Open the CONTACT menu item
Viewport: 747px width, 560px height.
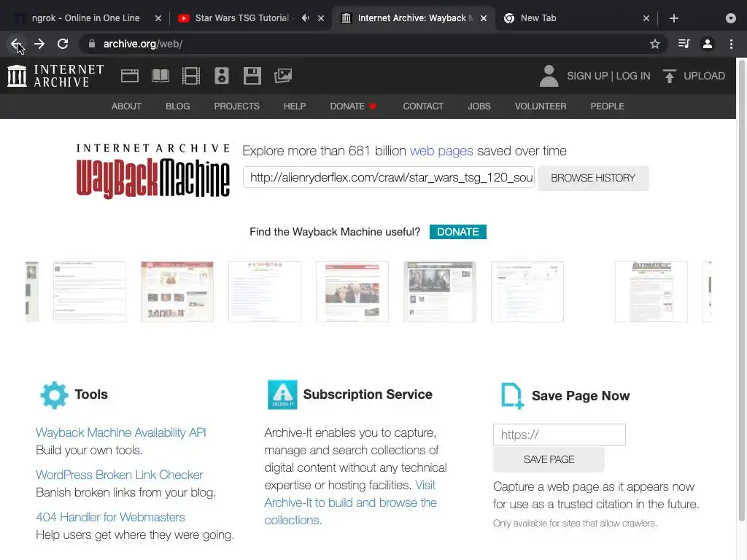pyautogui.click(x=423, y=106)
